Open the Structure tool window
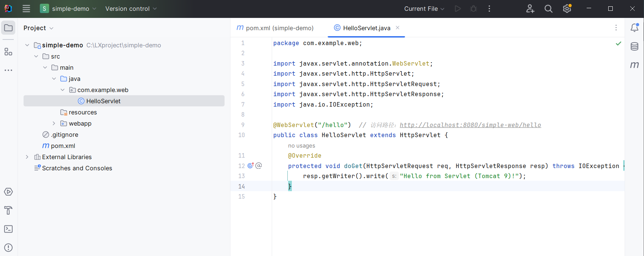Image resolution: width=644 pixels, height=256 pixels. (8, 52)
